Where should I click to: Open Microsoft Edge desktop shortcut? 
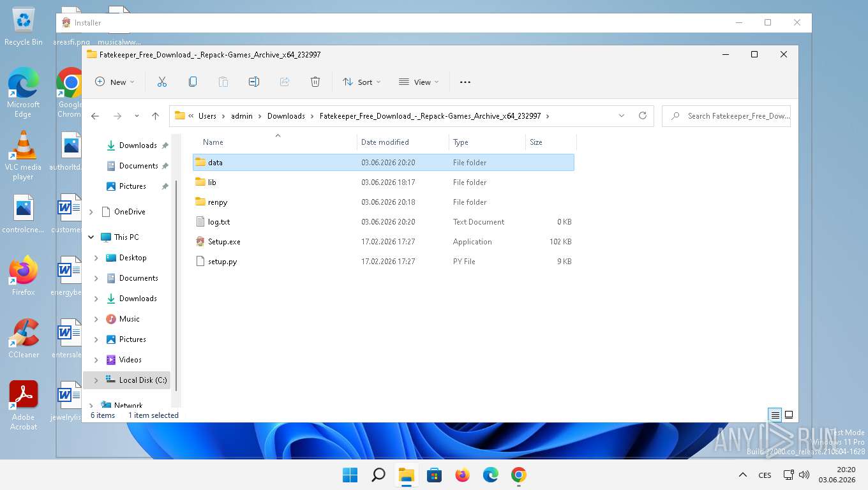point(24,93)
